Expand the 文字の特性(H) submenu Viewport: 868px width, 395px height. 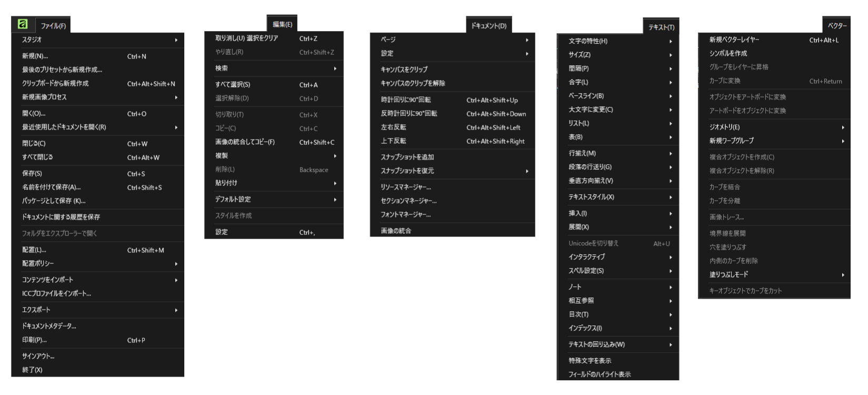tap(618, 41)
